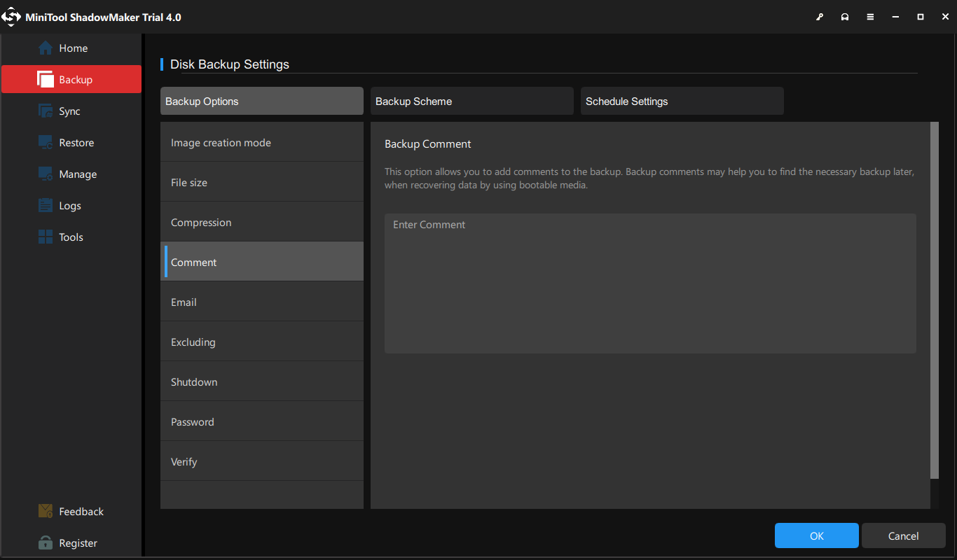The width and height of the screenshot is (957, 560).
Task: Close the ShadowMaker window
Action: (x=944, y=17)
